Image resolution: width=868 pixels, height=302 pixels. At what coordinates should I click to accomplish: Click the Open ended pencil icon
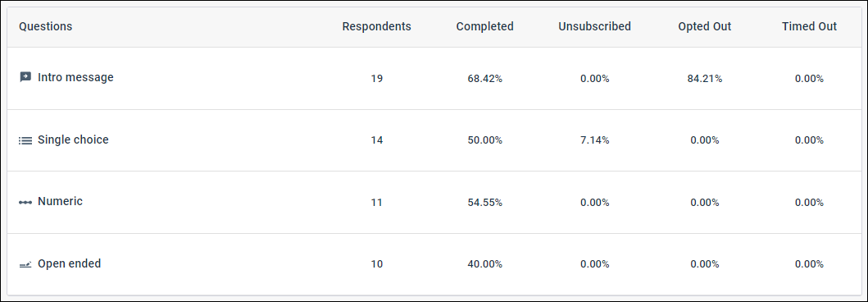tap(25, 265)
